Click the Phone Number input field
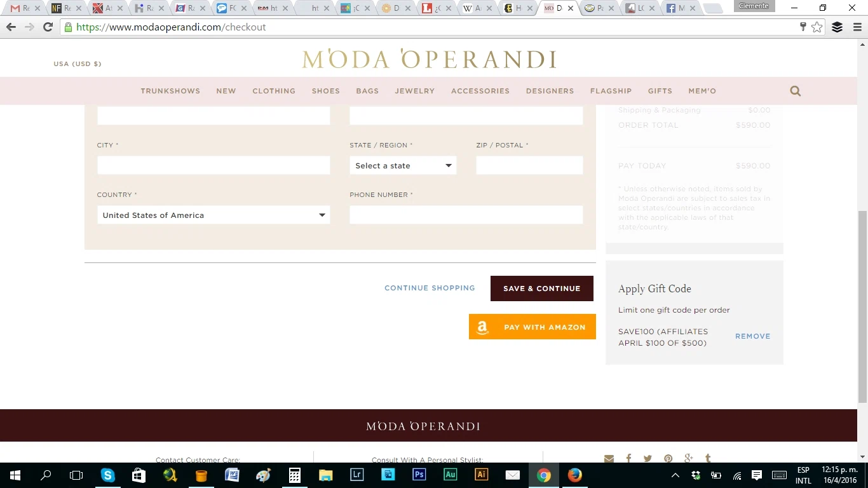The width and height of the screenshot is (868, 488). click(x=466, y=215)
